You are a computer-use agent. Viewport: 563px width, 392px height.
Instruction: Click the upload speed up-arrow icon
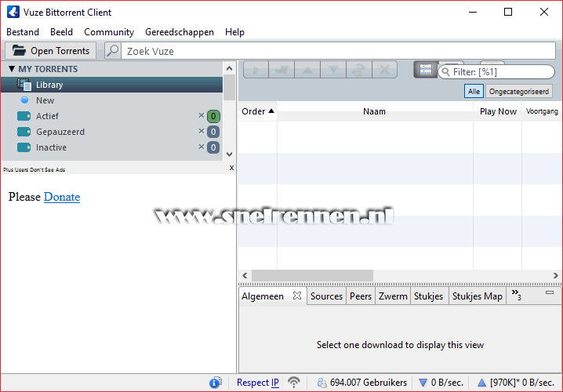(x=481, y=383)
